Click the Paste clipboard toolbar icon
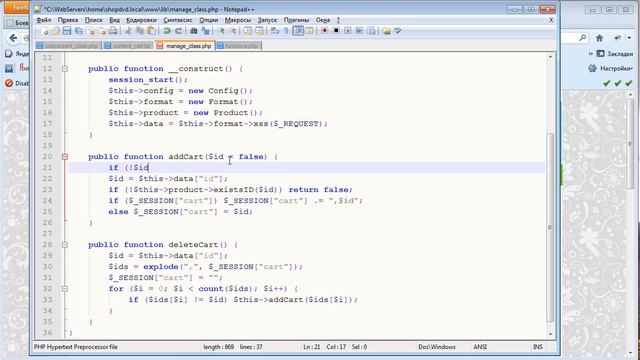This screenshot has width=640, height=360. click(x=151, y=31)
